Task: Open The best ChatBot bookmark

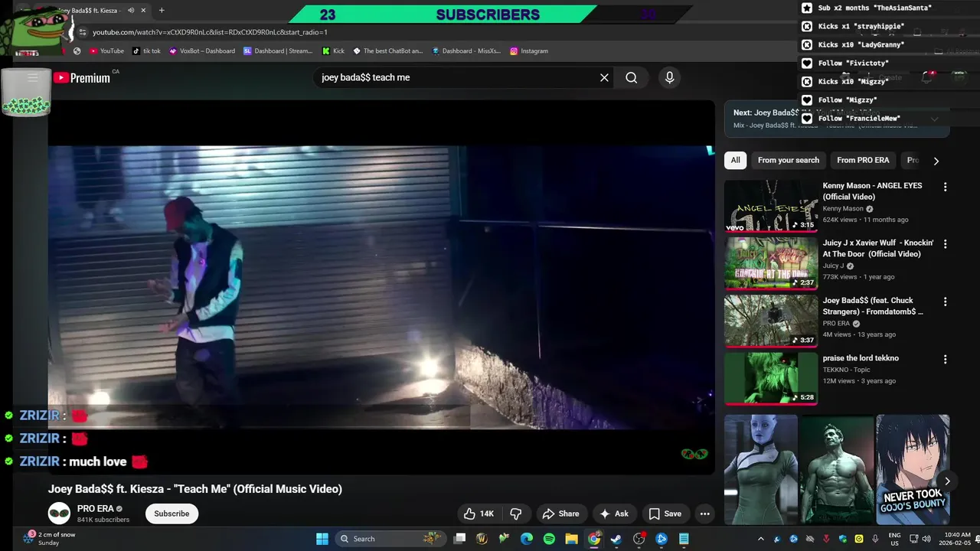Action: (387, 51)
